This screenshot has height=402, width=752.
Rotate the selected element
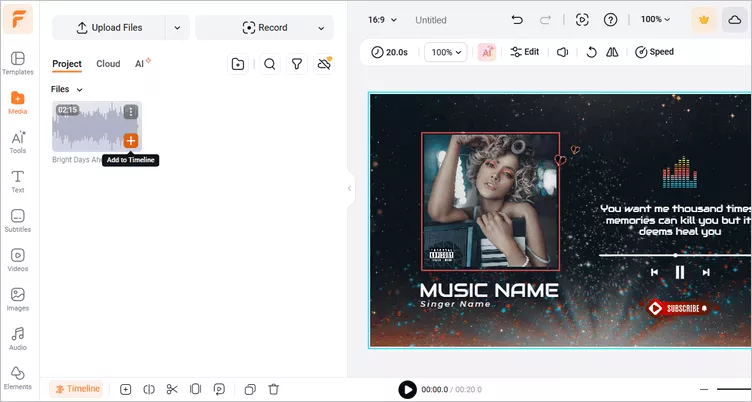pyautogui.click(x=591, y=52)
